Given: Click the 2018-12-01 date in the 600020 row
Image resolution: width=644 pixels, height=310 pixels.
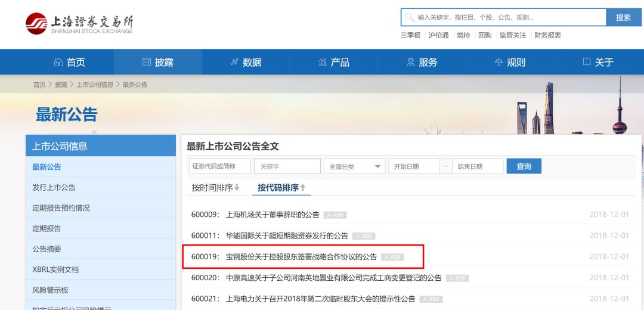Looking at the screenshot, I should 609,278.
